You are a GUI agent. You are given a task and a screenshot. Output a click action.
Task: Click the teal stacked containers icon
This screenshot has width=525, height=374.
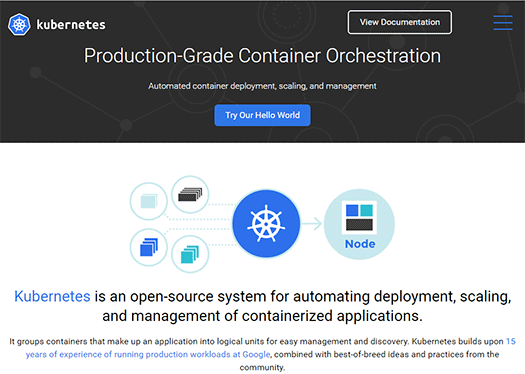[x=190, y=254]
